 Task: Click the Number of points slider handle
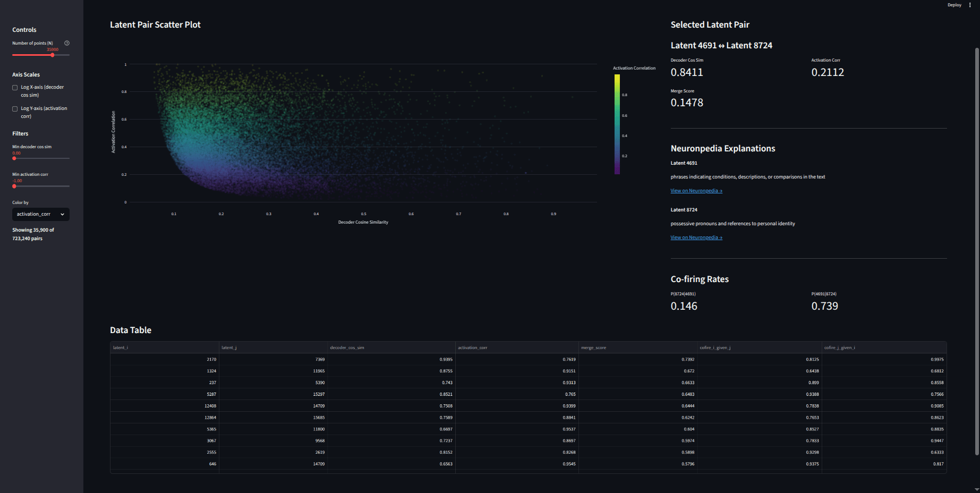(x=53, y=55)
